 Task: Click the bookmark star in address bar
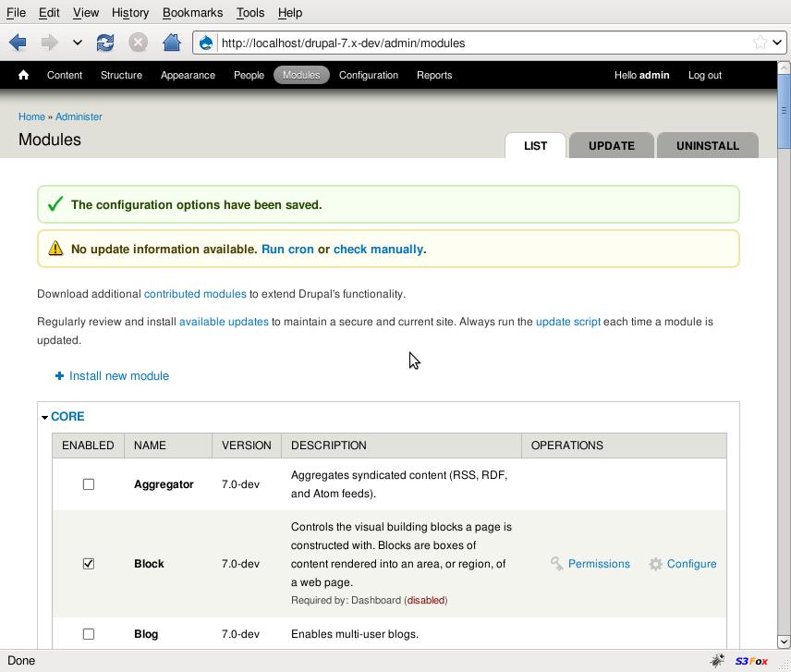click(760, 43)
